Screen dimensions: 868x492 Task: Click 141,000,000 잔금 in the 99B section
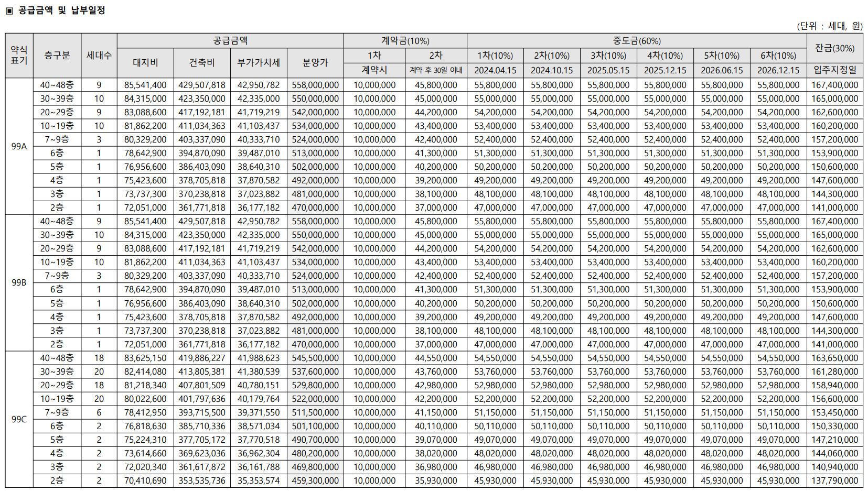tap(835, 344)
